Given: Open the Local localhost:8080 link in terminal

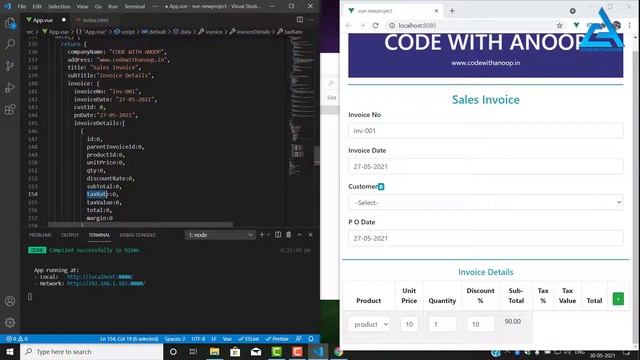Looking at the screenshot, I should pos(100,277).
